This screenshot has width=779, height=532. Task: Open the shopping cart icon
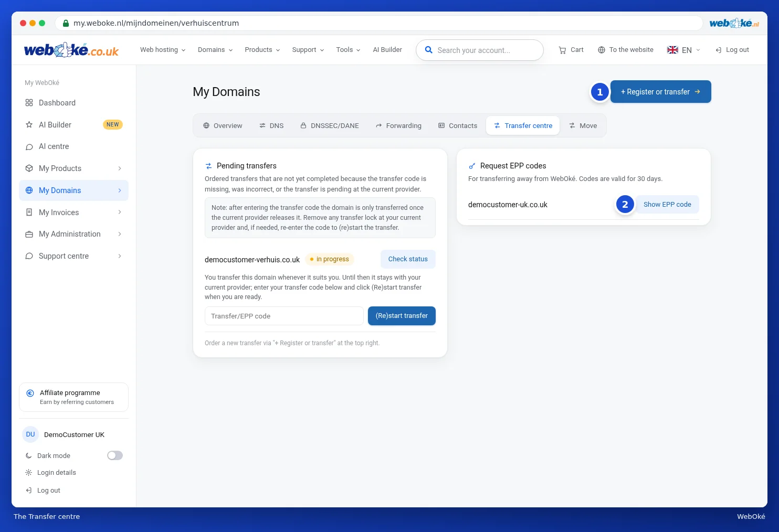(x=562, y=50)
